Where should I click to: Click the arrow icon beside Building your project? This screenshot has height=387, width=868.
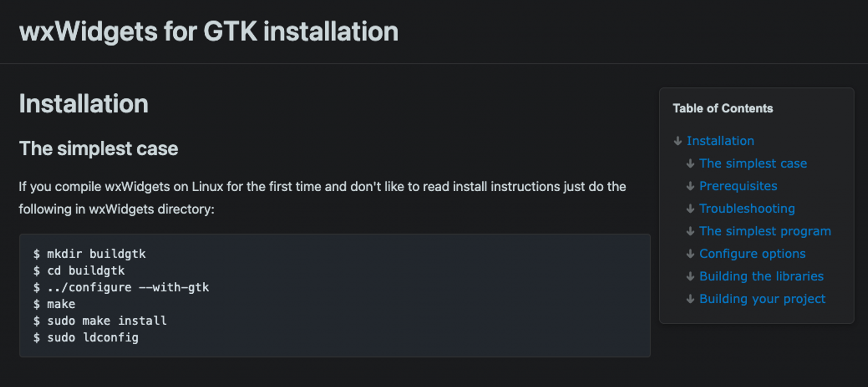[x=690, y=299]
